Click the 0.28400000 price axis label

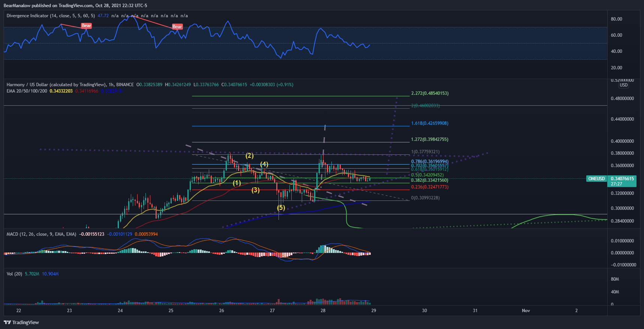622,221
